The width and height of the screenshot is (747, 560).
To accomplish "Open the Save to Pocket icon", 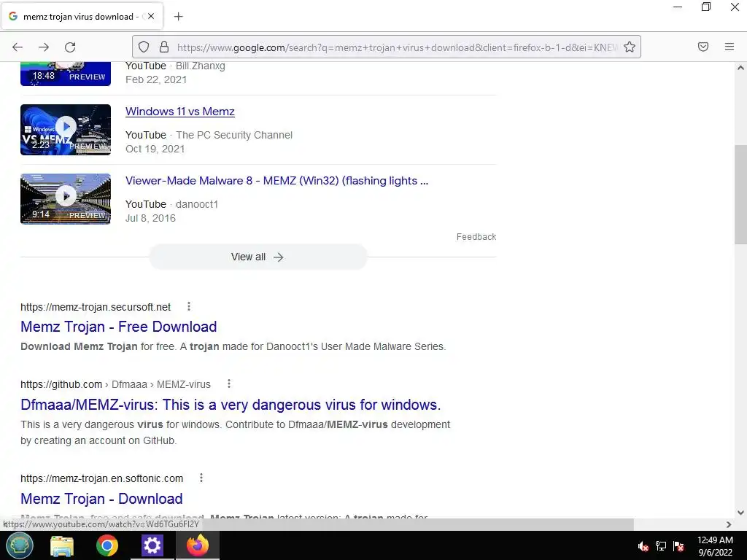I will (x=703, y=47).
